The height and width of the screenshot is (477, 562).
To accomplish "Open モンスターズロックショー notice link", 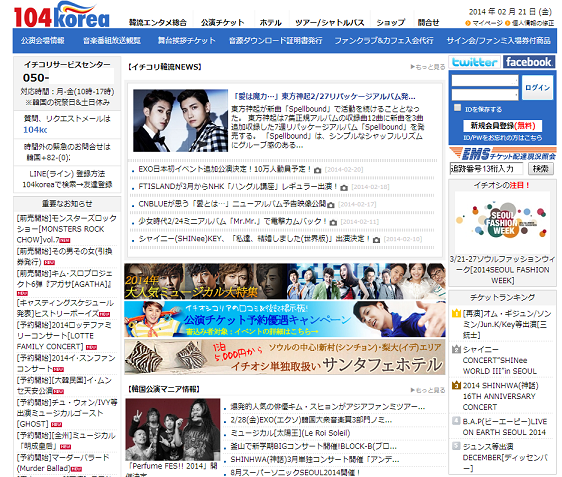I will coord(67,229).
